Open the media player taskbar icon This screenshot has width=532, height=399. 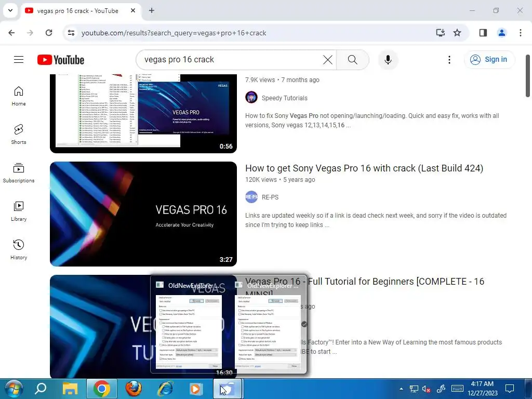[196, 389]
